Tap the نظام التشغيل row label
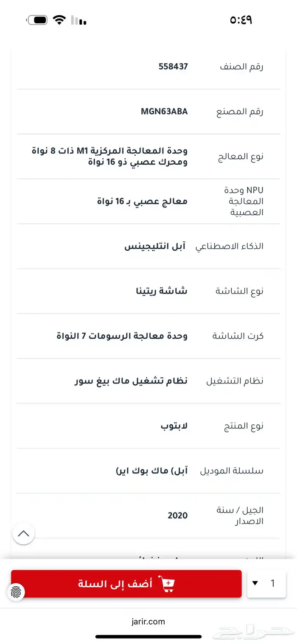297x644 pixels. point(235,381)
